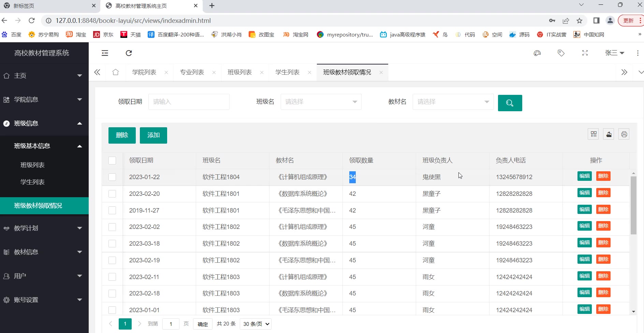Expand the 账号设置 sidebar menu
This screenshot has width=644, height=333.
point(44,300)
